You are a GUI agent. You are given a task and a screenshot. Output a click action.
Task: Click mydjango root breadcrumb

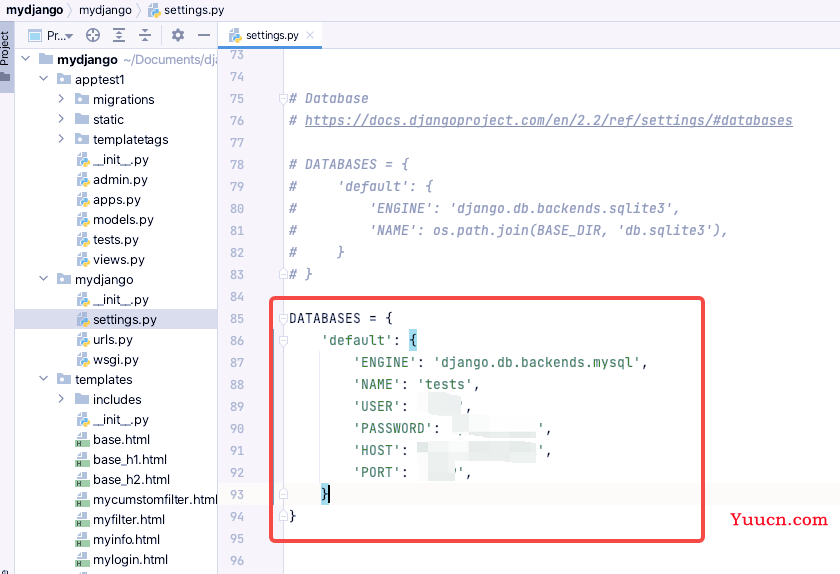tap(34, 10)
